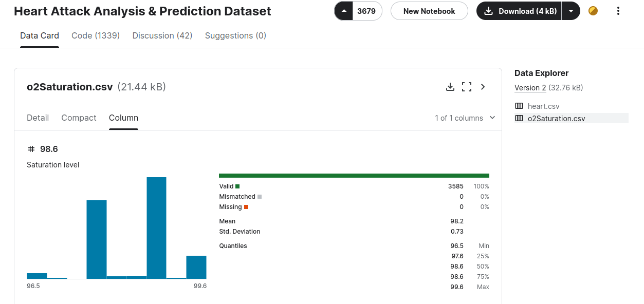Click the download icon for o2Saturation.csv

450,87
